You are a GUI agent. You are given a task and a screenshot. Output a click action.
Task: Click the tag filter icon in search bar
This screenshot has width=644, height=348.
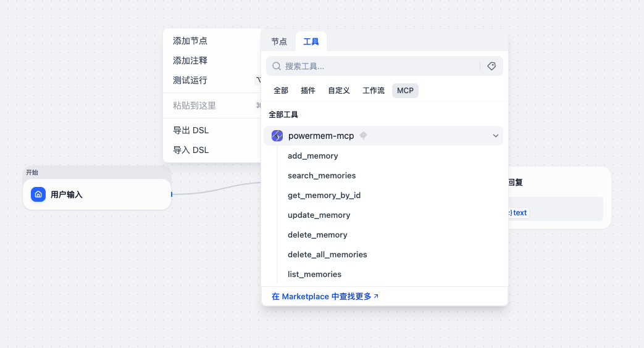coord(491,66)
